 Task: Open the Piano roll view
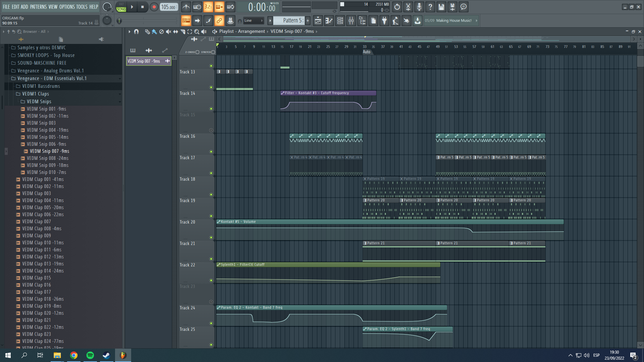(329, 21)
